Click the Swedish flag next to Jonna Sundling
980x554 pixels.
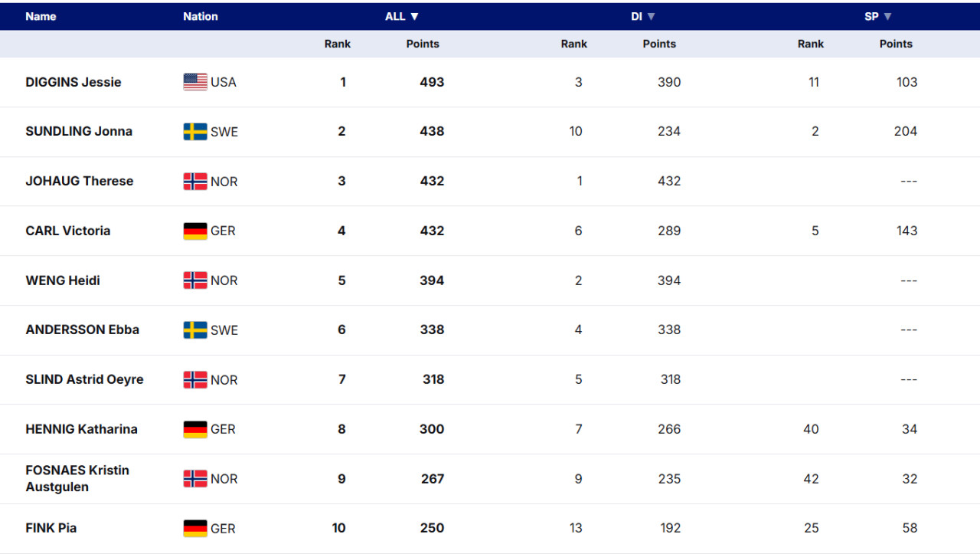point(195,132)
